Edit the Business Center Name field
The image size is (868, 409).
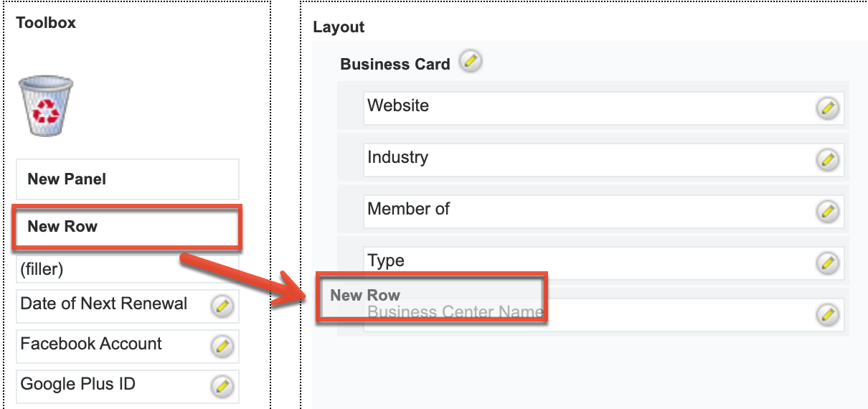[x=827, y=315]
